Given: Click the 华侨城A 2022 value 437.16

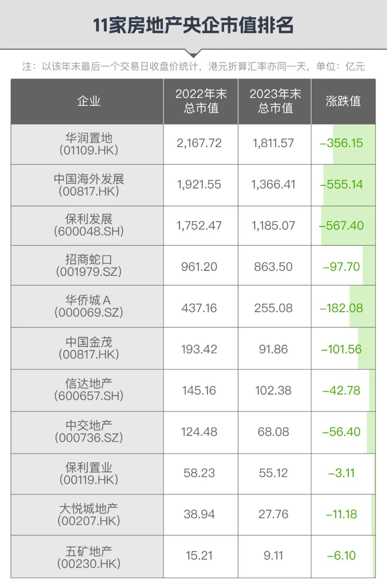Looking at the screenshot, I should point(199,308).
